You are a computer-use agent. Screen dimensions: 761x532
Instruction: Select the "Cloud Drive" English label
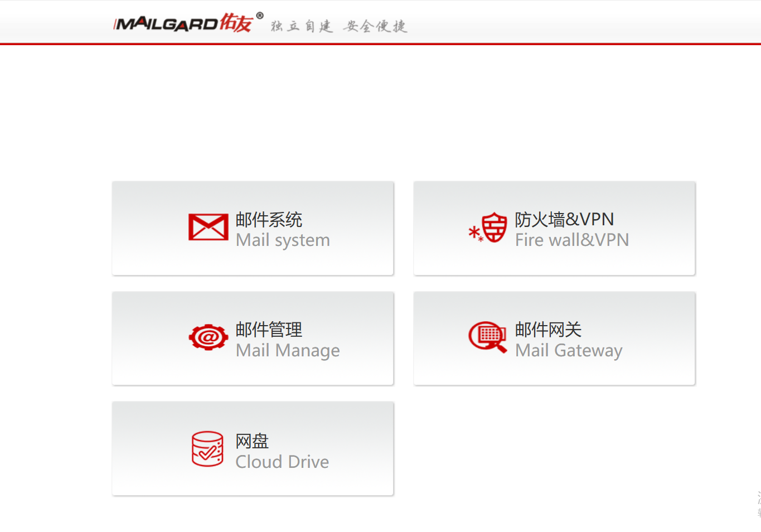(282, 462)
